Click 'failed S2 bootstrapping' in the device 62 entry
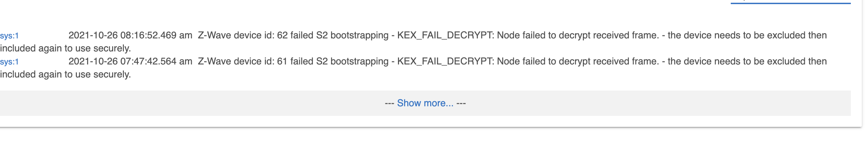 coord(339,35)
